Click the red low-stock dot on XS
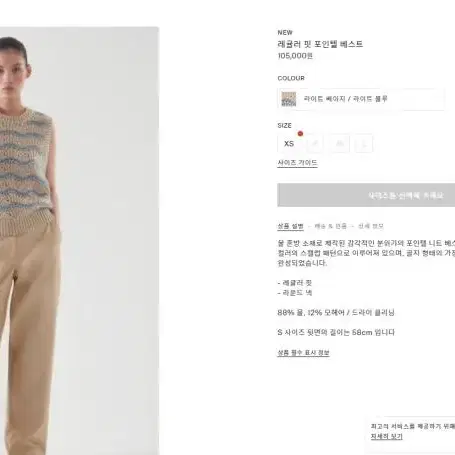This screenshot has width=455, height=455. (300, 134)
